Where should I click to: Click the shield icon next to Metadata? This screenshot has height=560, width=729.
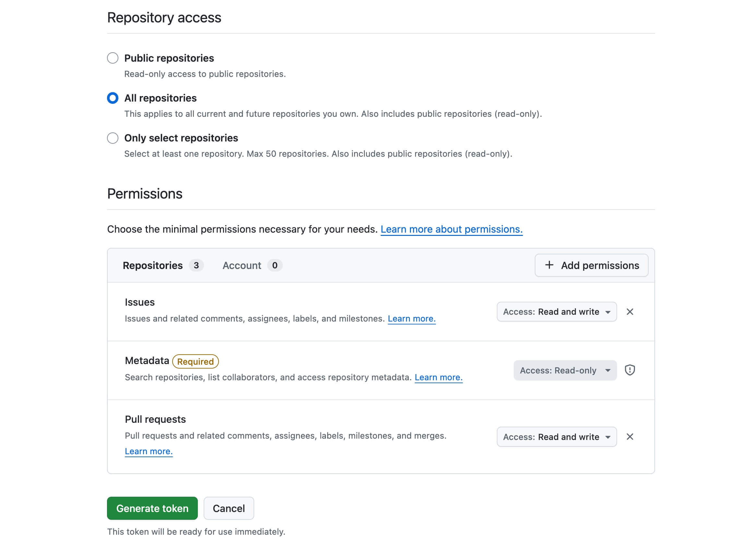[629, 370]
